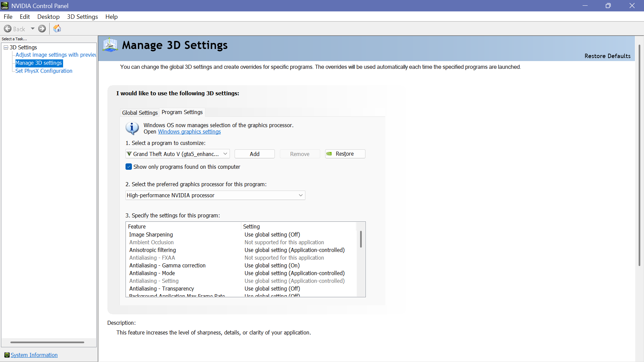The height and width of the screenshot is (362, 644).
Task: Click the Restore button with NVIDIA logo
Action: [x=345, y=154]
